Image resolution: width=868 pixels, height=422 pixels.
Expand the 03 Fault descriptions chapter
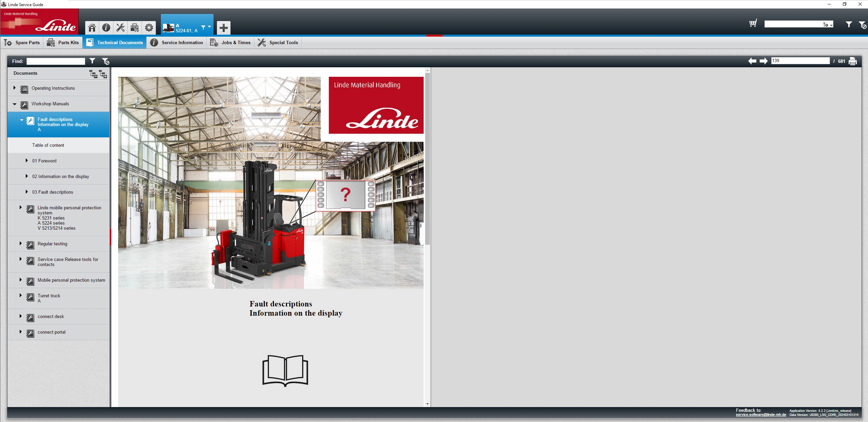point(26,192)
